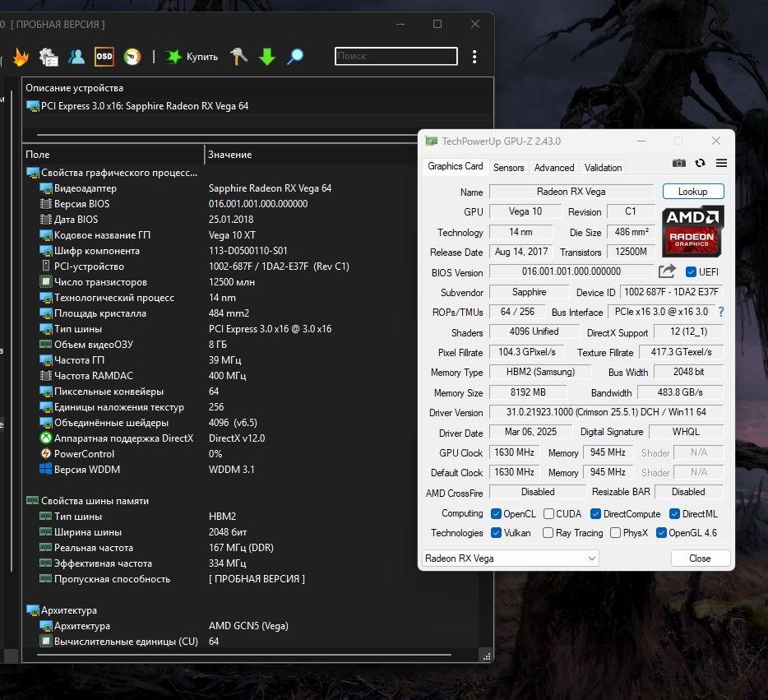Viewport: 768px width, 700px height.
Task: Click the Bus Interface question mark icon
Action: point(721,312)
